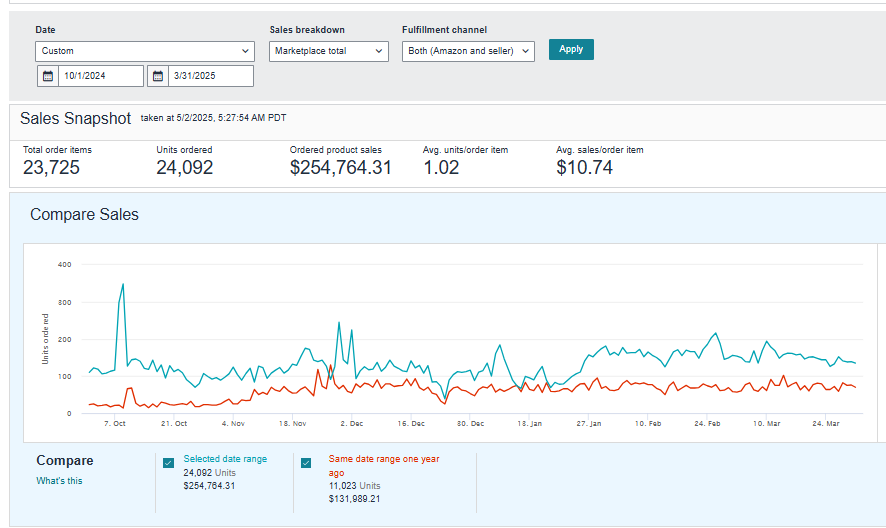This screenshot has width=886, height=528.
Task: Click the snapshot timestamp 5/2/2025 text
Action: point(214,118)
